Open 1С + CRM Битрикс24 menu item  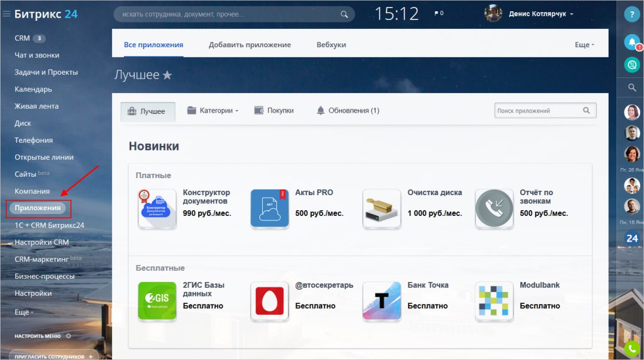click(x=49, y=225)
